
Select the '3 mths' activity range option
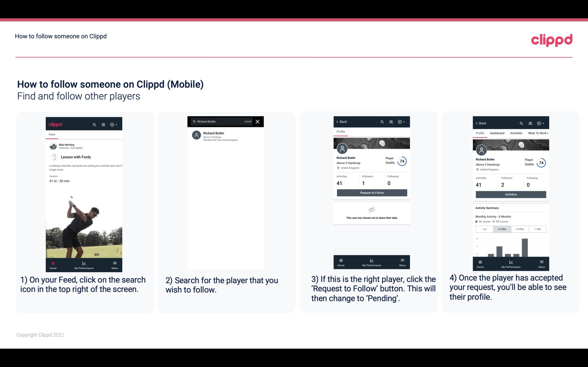pos(519,229)
